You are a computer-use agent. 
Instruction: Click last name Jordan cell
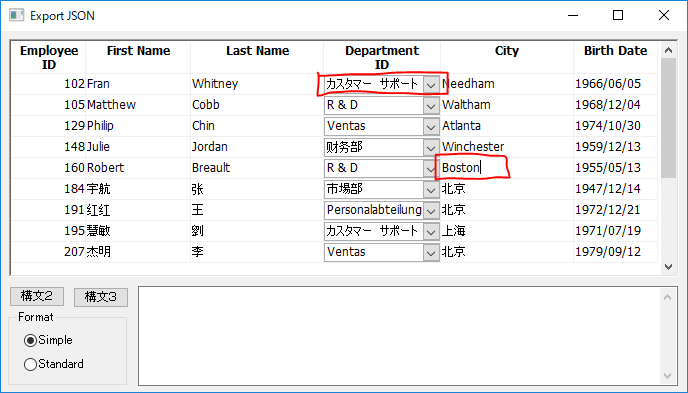[x=257, y=147]
